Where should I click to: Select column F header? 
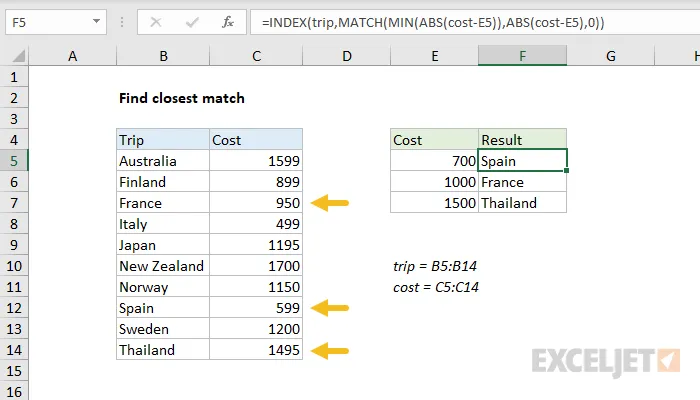pos(522,58)
